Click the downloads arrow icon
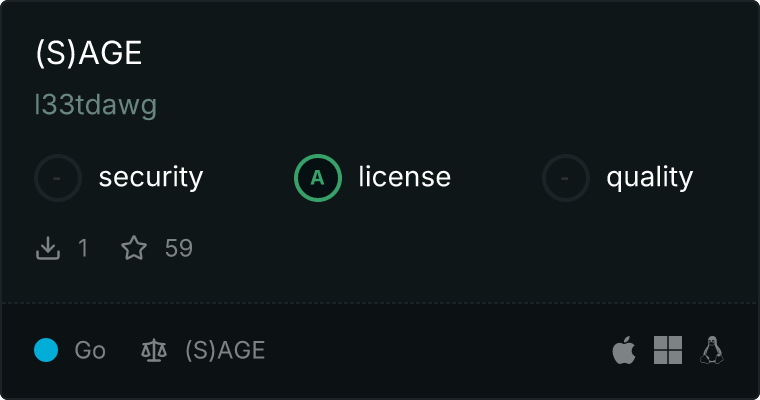760x400 pixels. (x=48, y=248)
